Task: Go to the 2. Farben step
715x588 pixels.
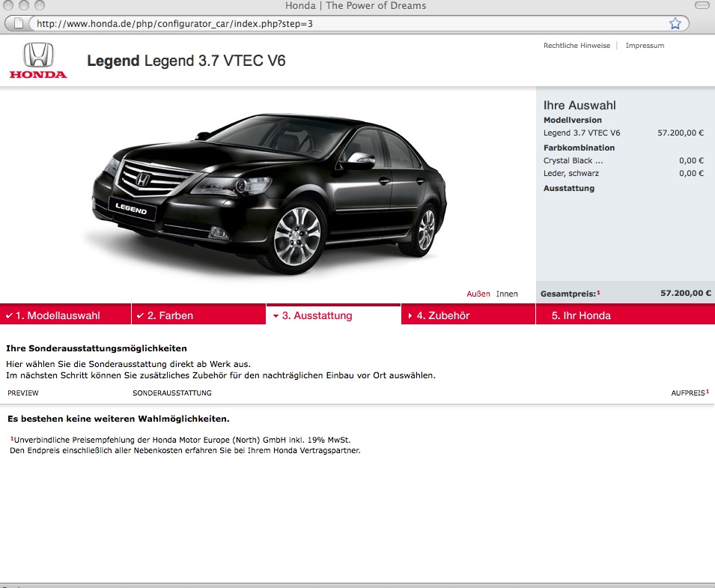Action: pos(170,315)
